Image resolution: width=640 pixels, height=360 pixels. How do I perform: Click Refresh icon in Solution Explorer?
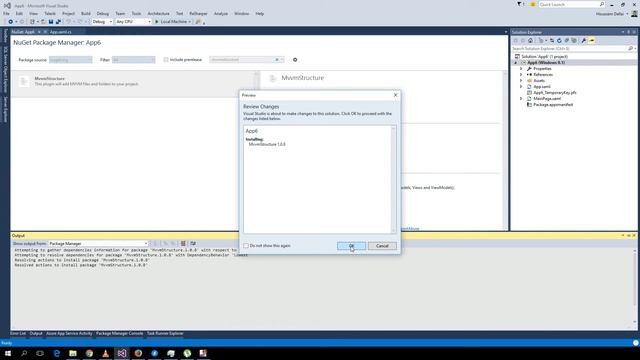[x=559, y=40]
